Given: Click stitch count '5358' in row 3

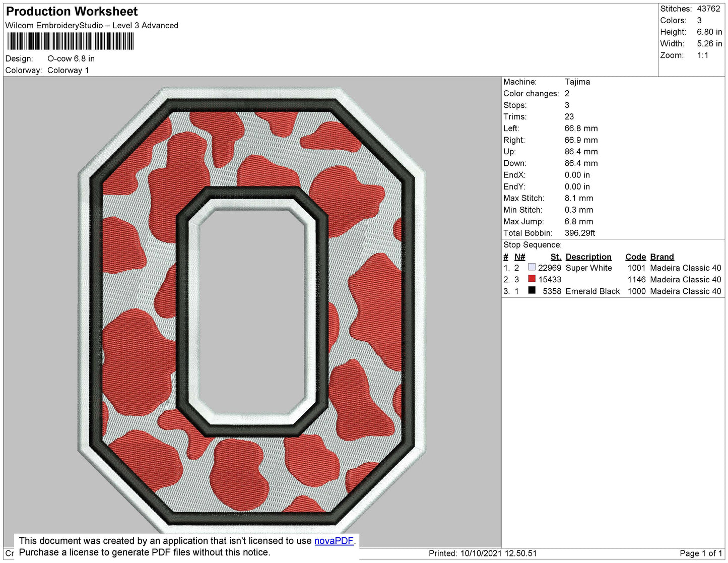Looking at the screenshot, I should pos(552,291).
